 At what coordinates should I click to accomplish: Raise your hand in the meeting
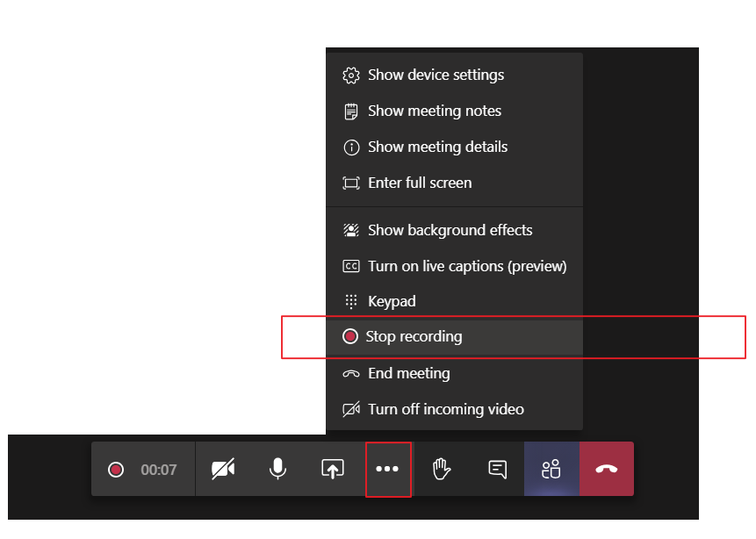pyautogui.click(x=441, y=469)
